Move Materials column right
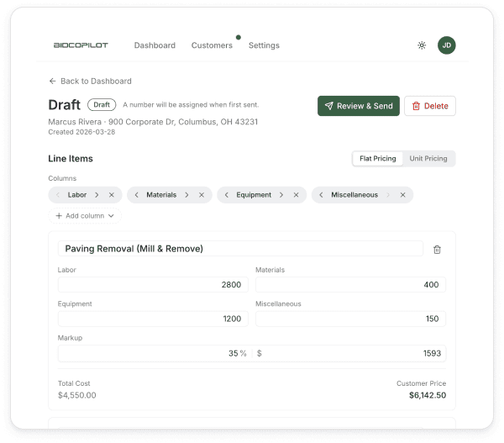This screenshot has height=443, width=504. 186,195
